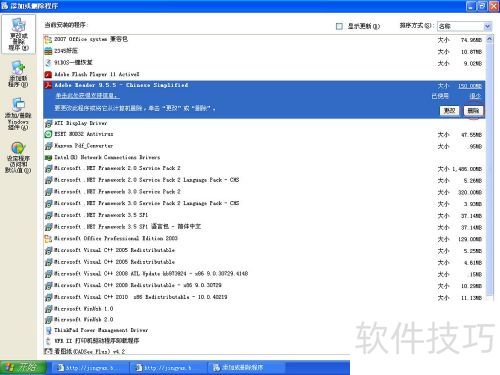The image size is (500, 375).
Task: Click the Intel(R) Network Connections Drivers icon
Action: pyautogui.click(x=48, y=157)
